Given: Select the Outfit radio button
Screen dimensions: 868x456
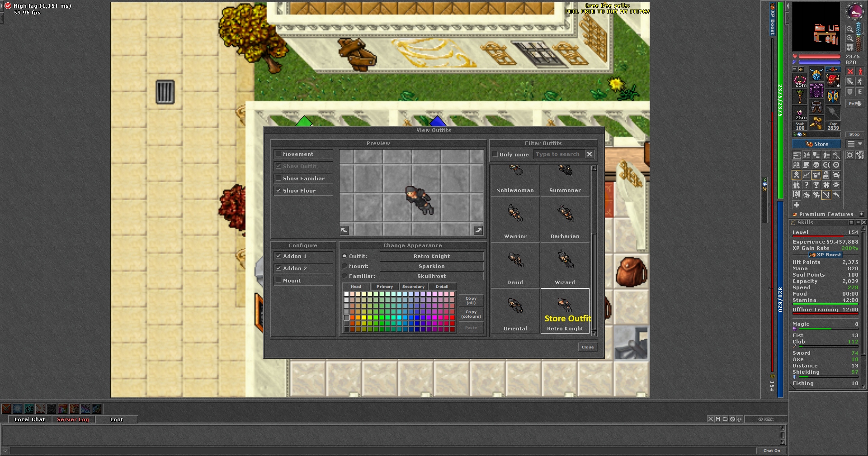Looking at the screenshot, I should (x=344, y=256).
